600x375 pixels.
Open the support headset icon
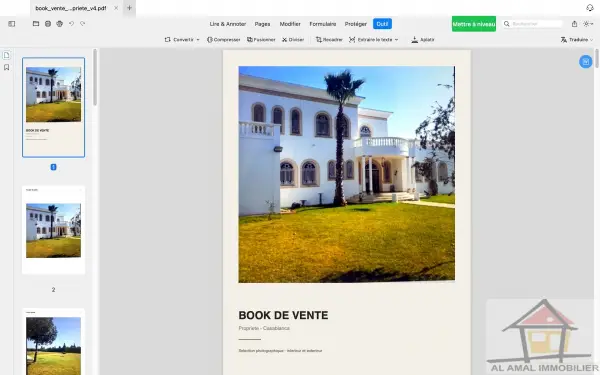(x=590, y=8)
